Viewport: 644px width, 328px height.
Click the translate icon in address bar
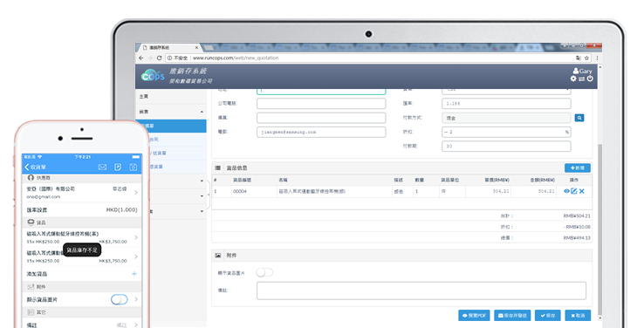579,58
